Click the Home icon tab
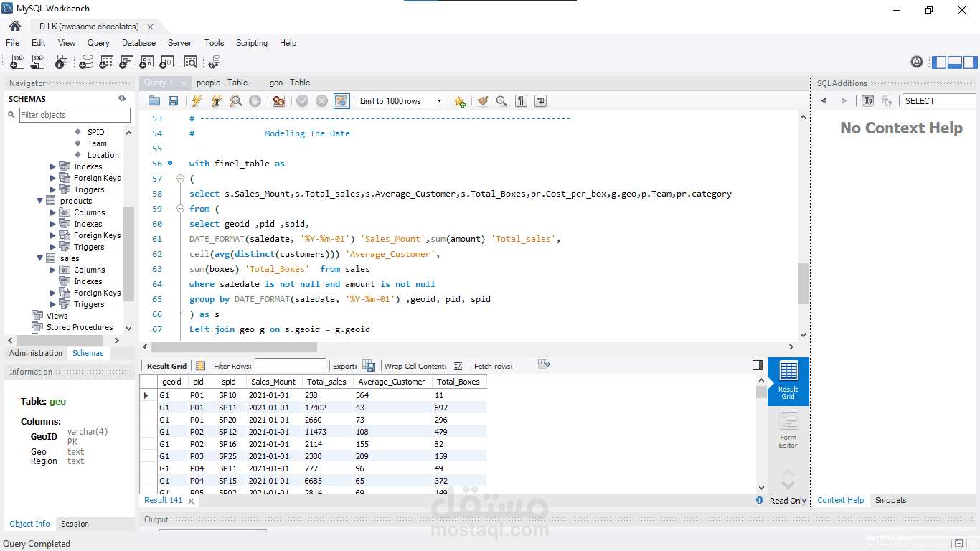 point(15,27)
